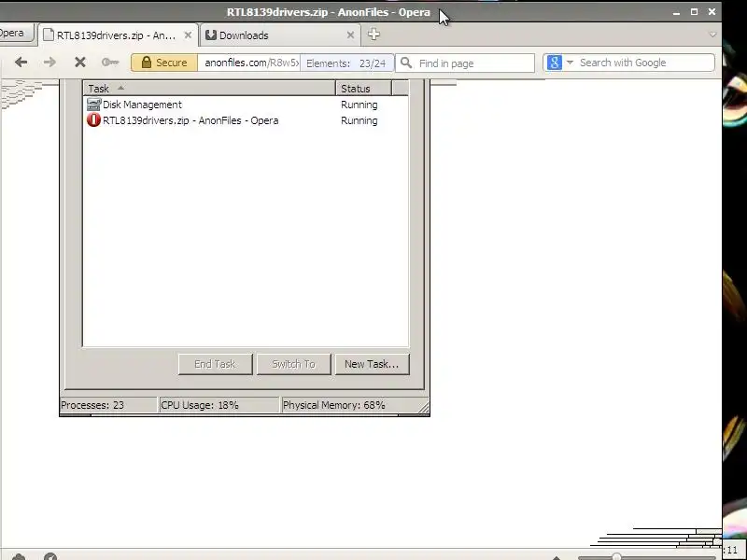The image size is (747, 560).
Task: Maximize the Opera window
Action: tap(694, 12)
